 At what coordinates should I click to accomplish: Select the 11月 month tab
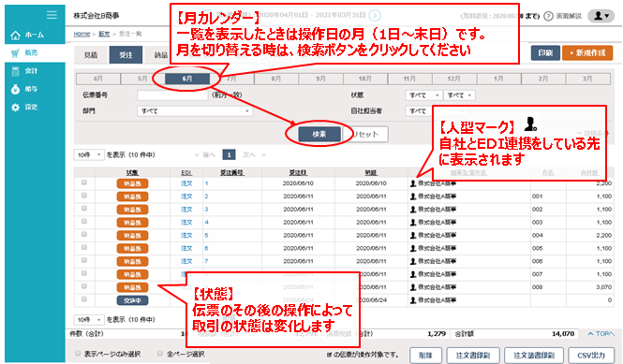pyautogui.click(x=409, y=79)
